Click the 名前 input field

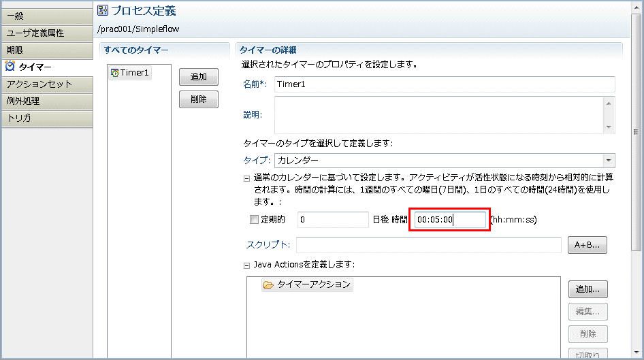[x=445, y=84]
